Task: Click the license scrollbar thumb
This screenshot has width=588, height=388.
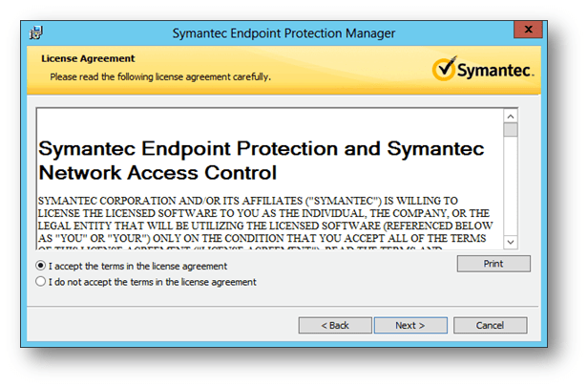Action: 511,130
